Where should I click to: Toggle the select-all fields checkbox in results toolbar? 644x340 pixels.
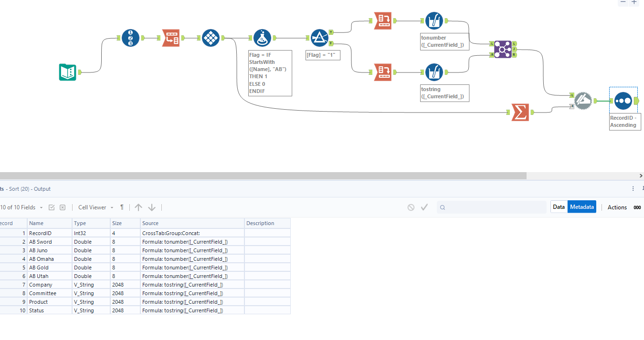52,207
